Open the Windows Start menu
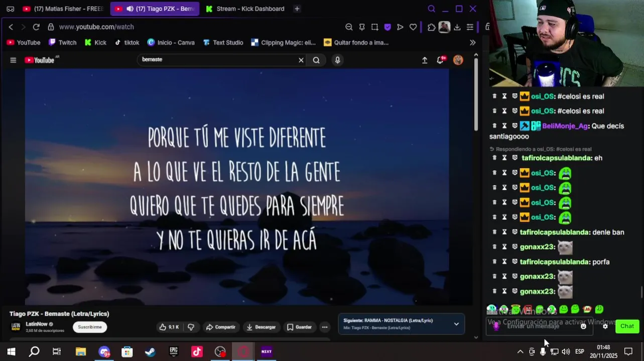This screenshot has height=361, width=644. [11, 351]
